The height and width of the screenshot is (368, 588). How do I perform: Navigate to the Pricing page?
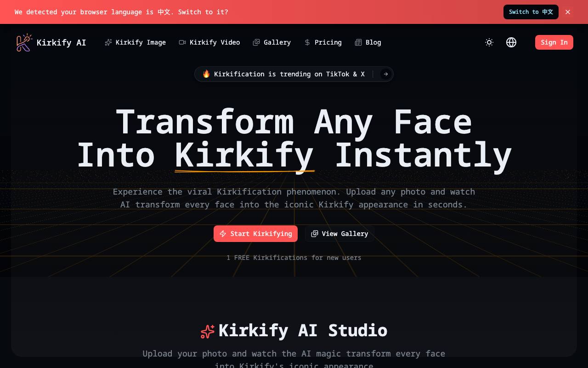[322, 42]
